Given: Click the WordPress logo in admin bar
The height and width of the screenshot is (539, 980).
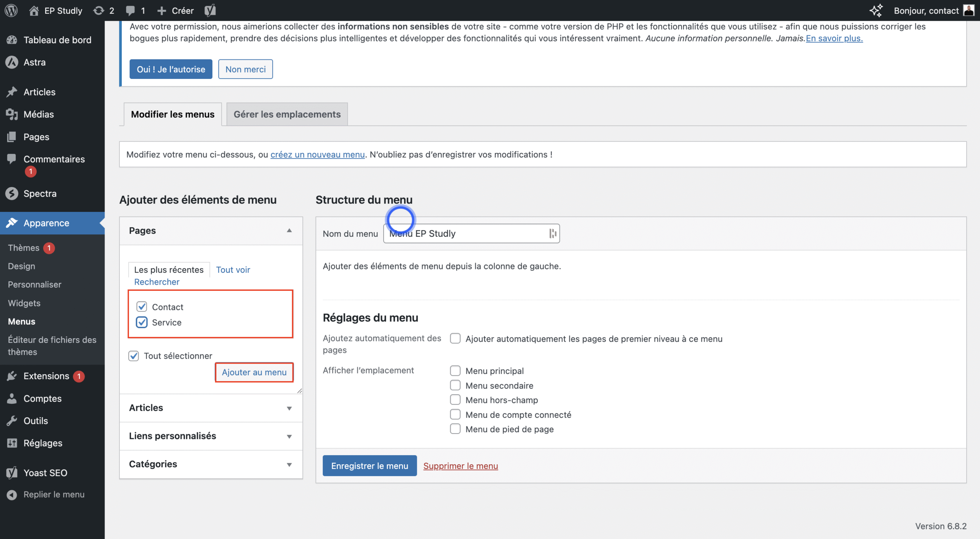Looking at the screenshot, I should 11,10.
